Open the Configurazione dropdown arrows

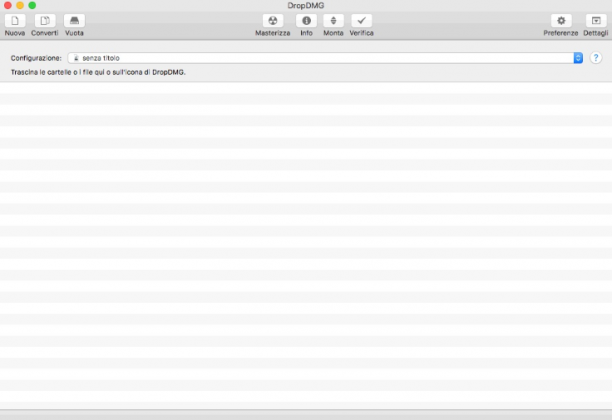click(x=578, y=58)
